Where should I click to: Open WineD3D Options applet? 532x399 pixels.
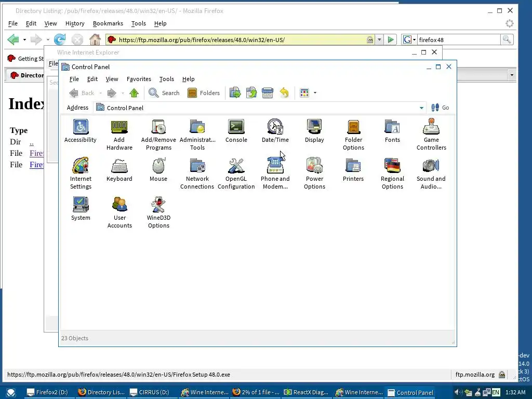(x=158, y=212)
